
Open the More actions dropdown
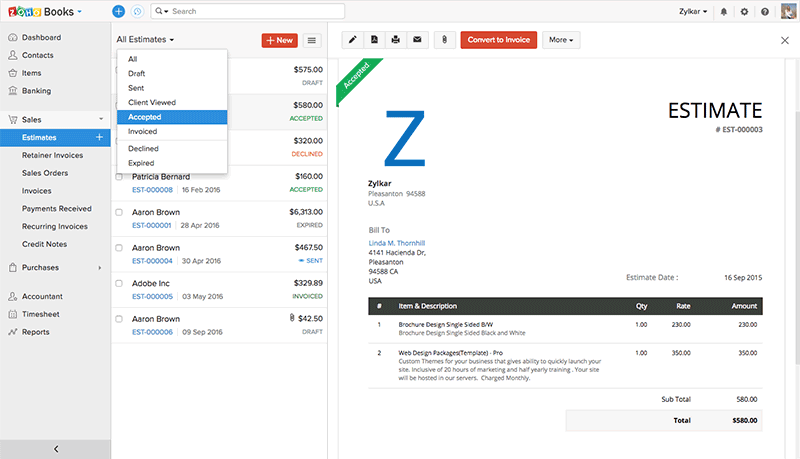[561, 40]
